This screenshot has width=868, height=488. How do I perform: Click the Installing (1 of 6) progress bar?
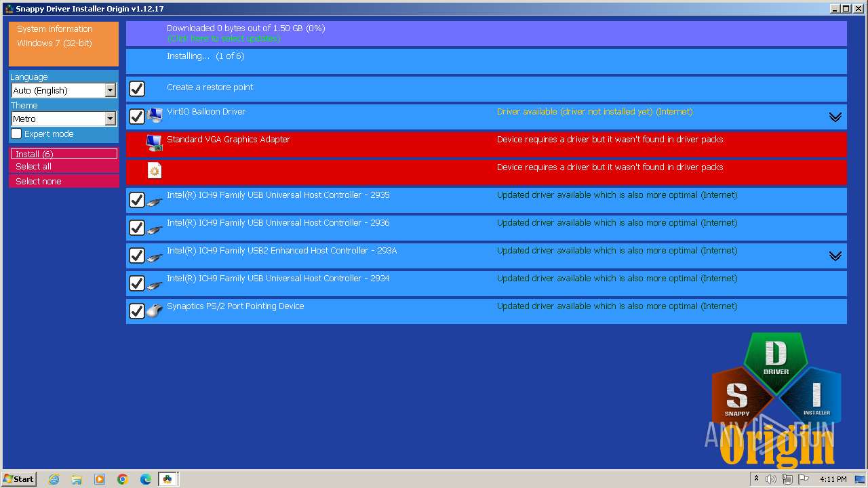click(486, 61)
